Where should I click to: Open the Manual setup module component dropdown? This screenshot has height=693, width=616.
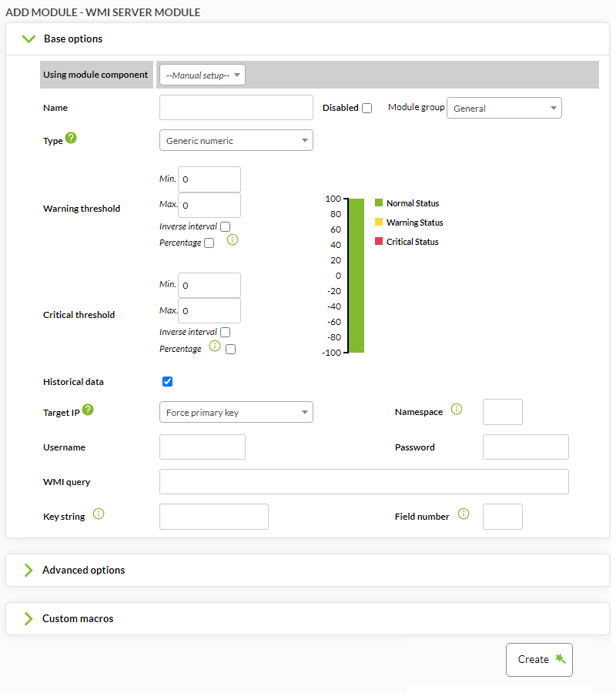[203, 75]
